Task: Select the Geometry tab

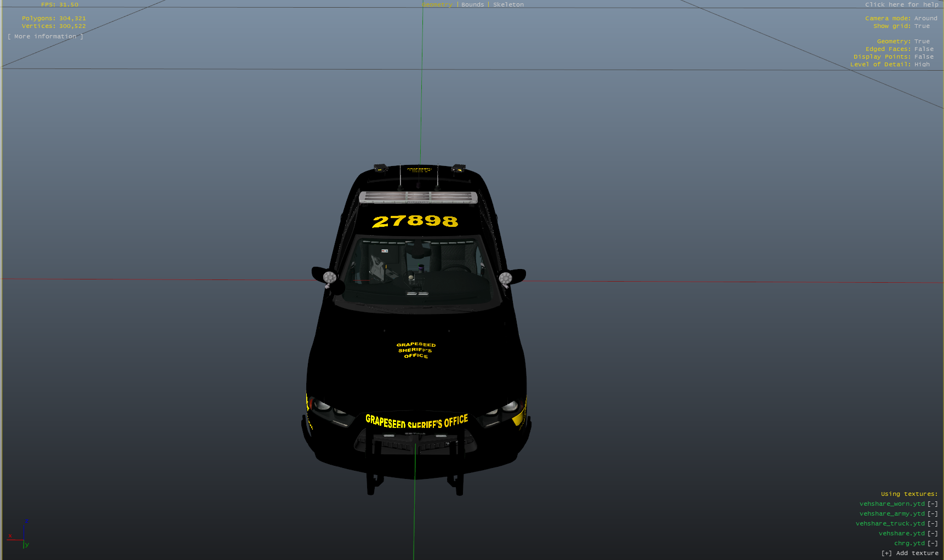Action: 437,4
